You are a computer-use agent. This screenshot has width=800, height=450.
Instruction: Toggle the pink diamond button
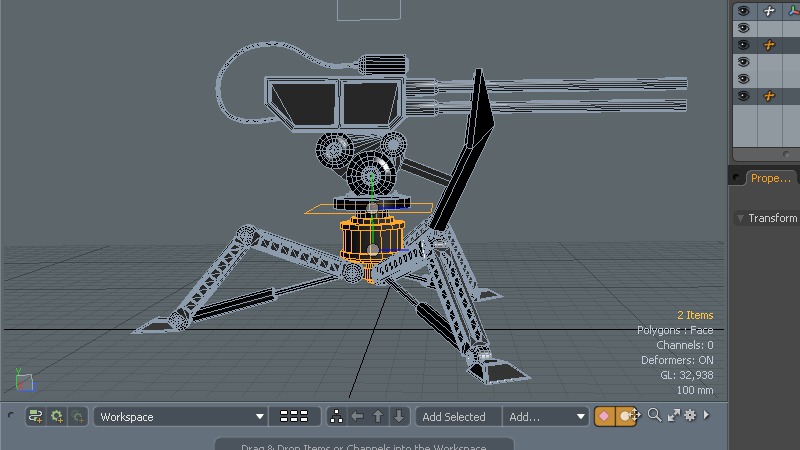pos(604,416)
